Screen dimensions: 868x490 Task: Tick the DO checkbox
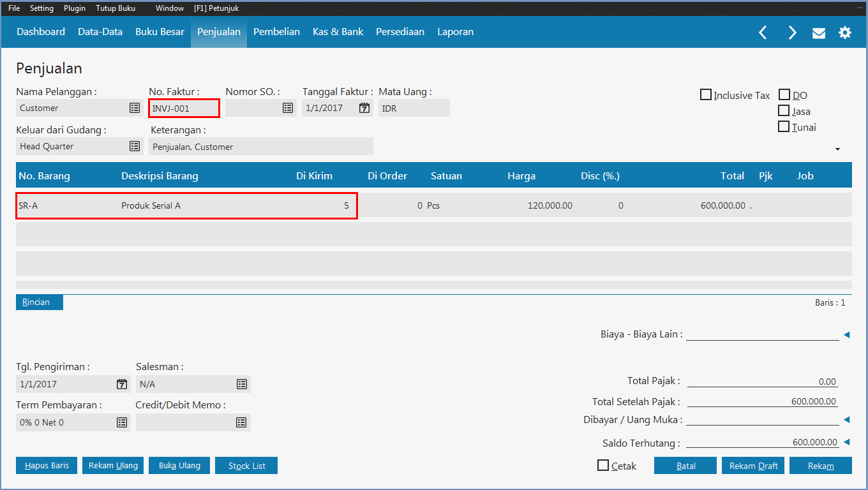click(x=784, y=95)
